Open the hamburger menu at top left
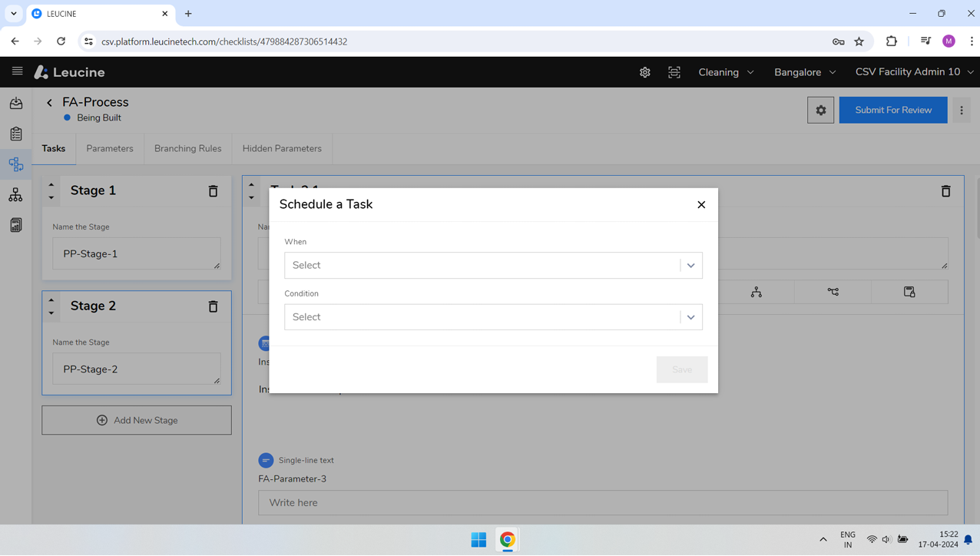 point(17,71)
